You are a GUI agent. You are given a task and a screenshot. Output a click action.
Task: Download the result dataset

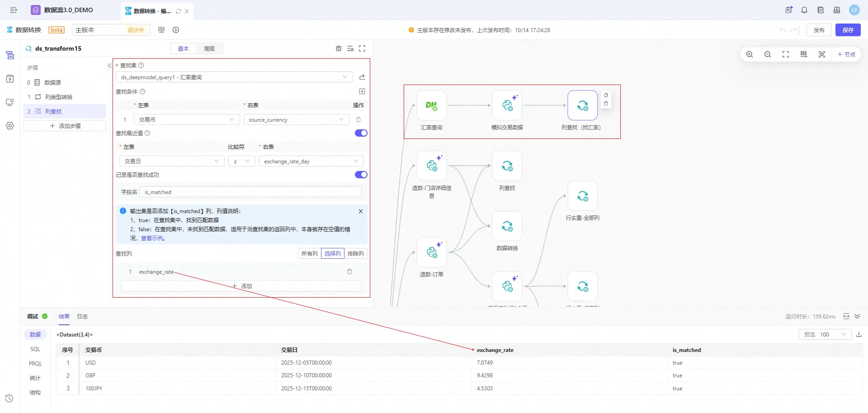coord(859,334)
